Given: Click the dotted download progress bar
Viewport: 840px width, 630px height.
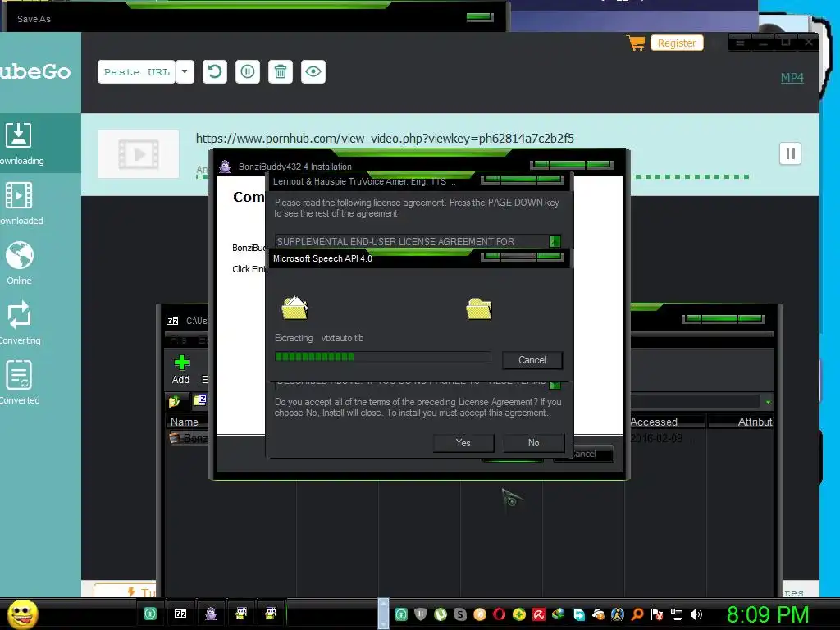Looking at the screenshot, I should [x=692, y=176].
